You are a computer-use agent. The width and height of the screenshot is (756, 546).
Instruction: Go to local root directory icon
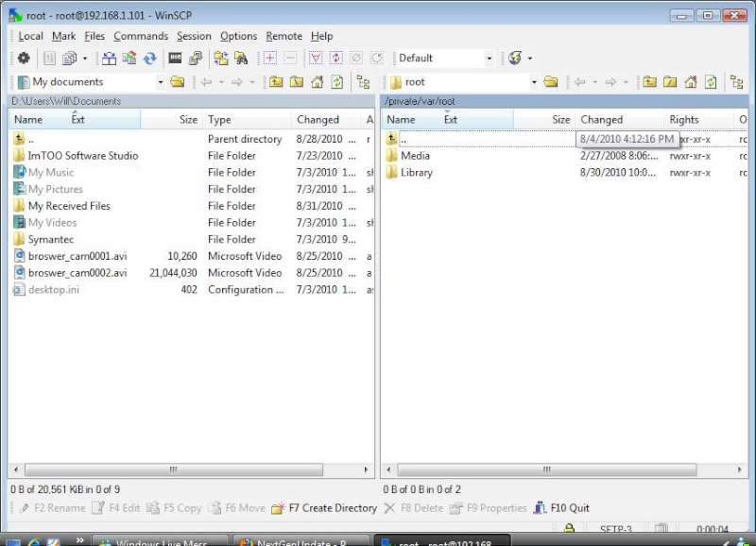tap(297, 82)
